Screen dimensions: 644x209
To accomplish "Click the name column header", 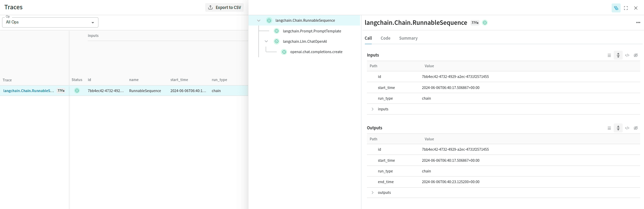I will (134, 80).
